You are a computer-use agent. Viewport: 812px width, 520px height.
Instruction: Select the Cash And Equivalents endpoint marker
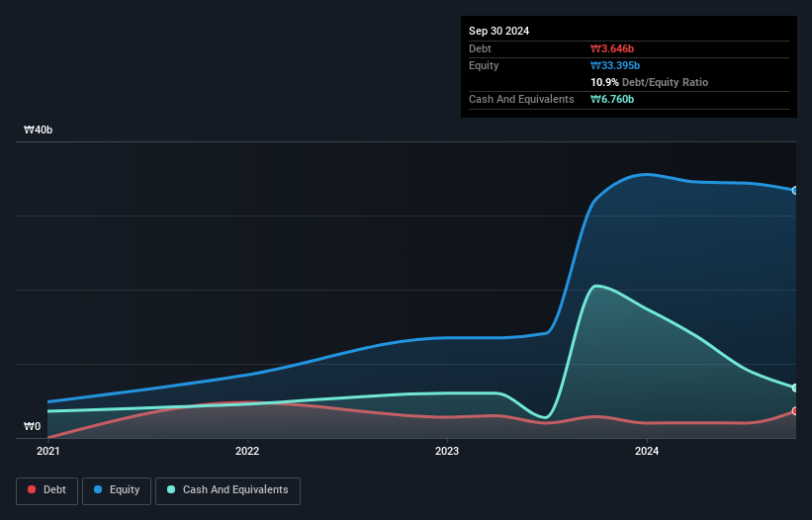pos(795,388)
